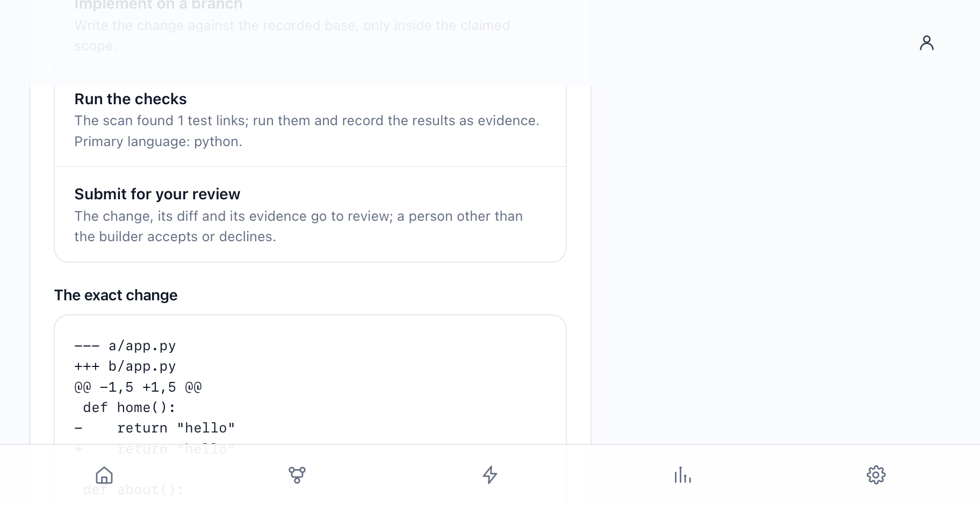This screenshot has width=980, height=505.
Task: Click the 'person other than the builder' description
Action: coord(298,226)
